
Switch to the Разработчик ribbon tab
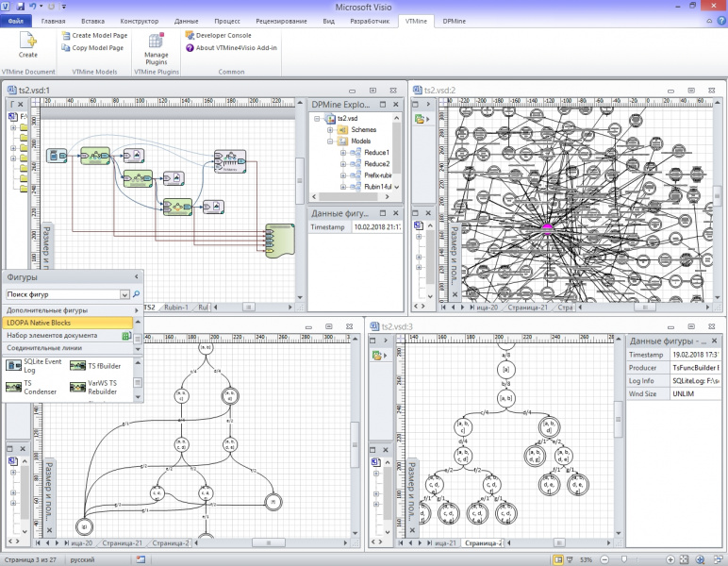[x=370, y=21]
